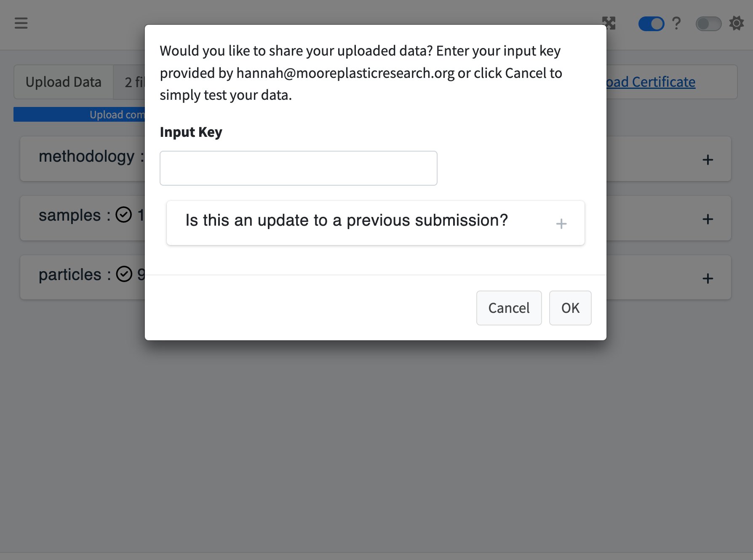The height and width of the screenshot is (560, 753).
Task: Confirm the dialog with OK
Action: pyautogui.click(x=570, y=308)
